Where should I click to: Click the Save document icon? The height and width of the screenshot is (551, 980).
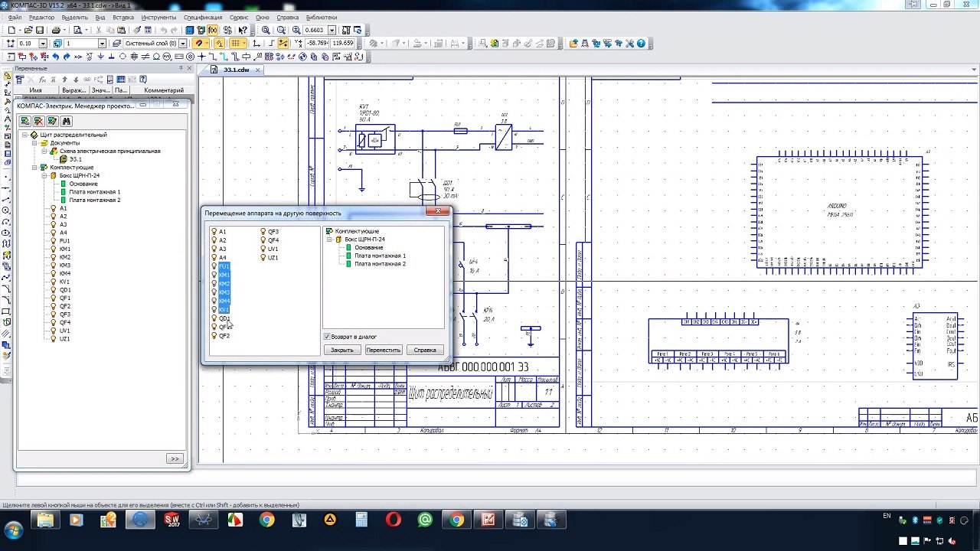tap(40, 31)
